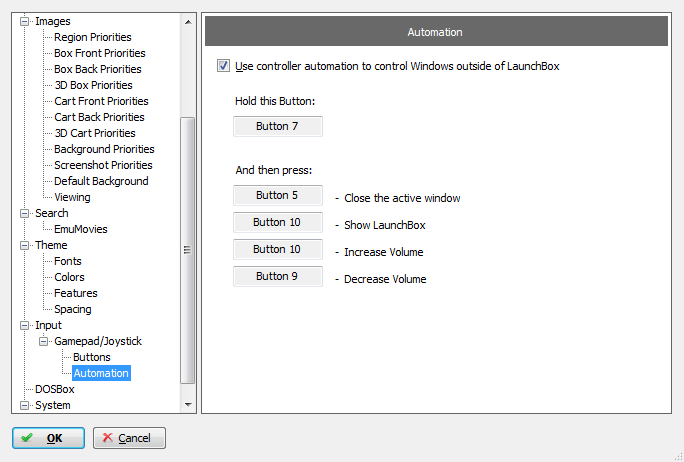Select Region Priorities in the tree

[x=92, y=37]
